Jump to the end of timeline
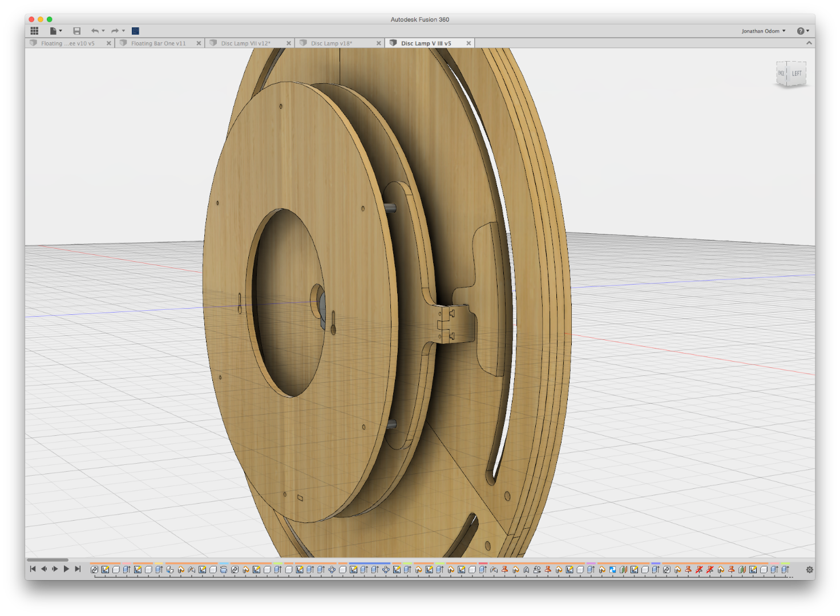840x616 pixels. point(78,569)
